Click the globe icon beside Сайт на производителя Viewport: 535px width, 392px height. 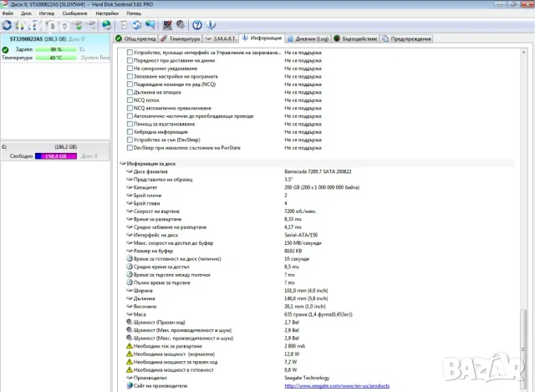point(129,385)
